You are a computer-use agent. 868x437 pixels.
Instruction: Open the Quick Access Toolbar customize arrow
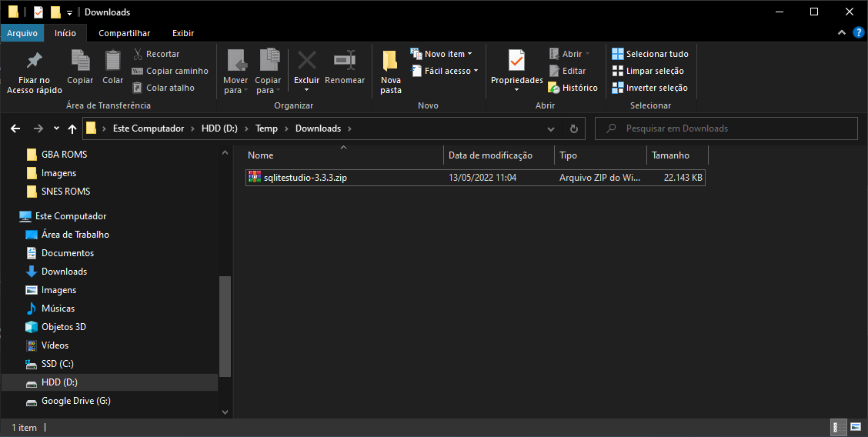coord(69,12)
